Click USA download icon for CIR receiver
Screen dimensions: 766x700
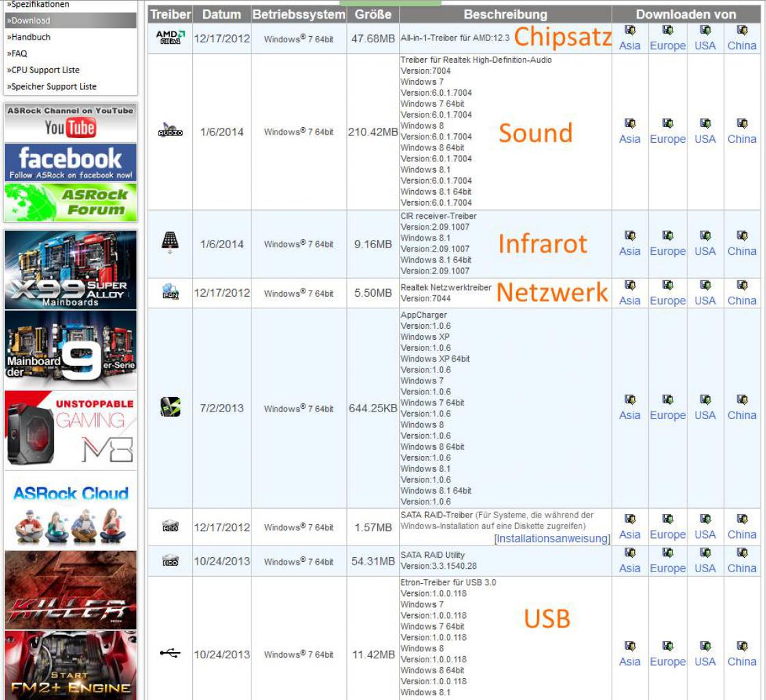pos(705,236)
